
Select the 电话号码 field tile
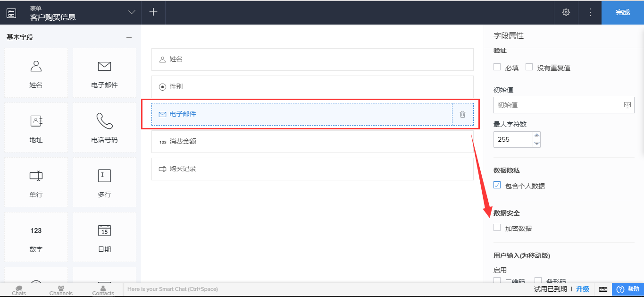pyautogui.click(x=104, y=128)
